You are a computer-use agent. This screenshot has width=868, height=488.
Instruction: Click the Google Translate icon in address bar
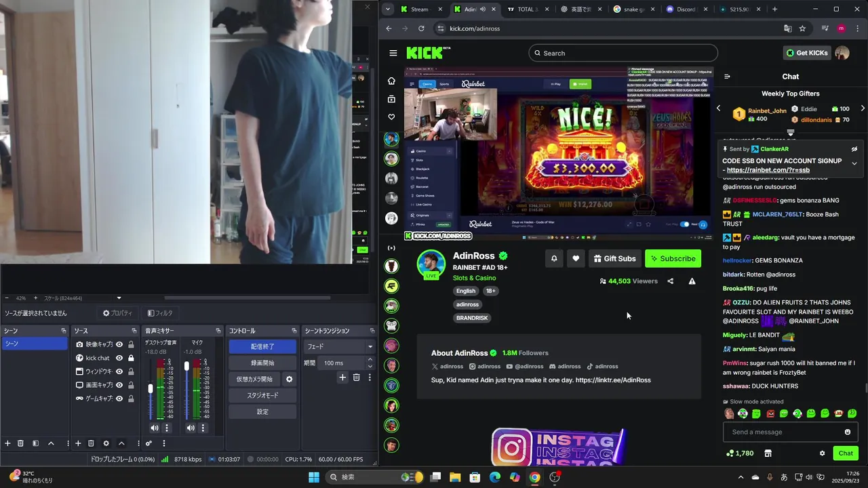click(x=787, y=28)
